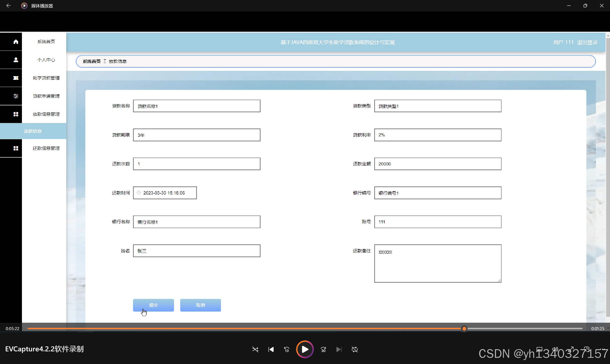Click the 还款次数 input field
The image size is (610, 364).
[x=197, y=164]
